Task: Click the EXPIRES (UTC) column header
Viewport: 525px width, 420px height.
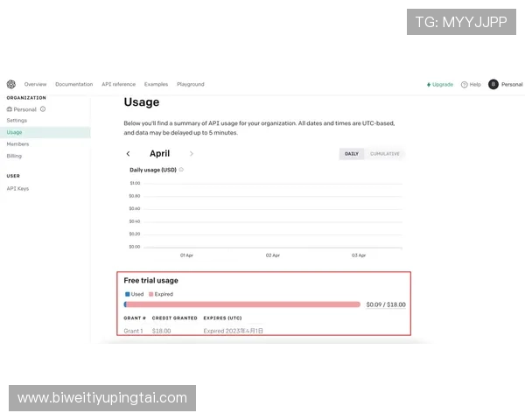Action: pos(222,318)
